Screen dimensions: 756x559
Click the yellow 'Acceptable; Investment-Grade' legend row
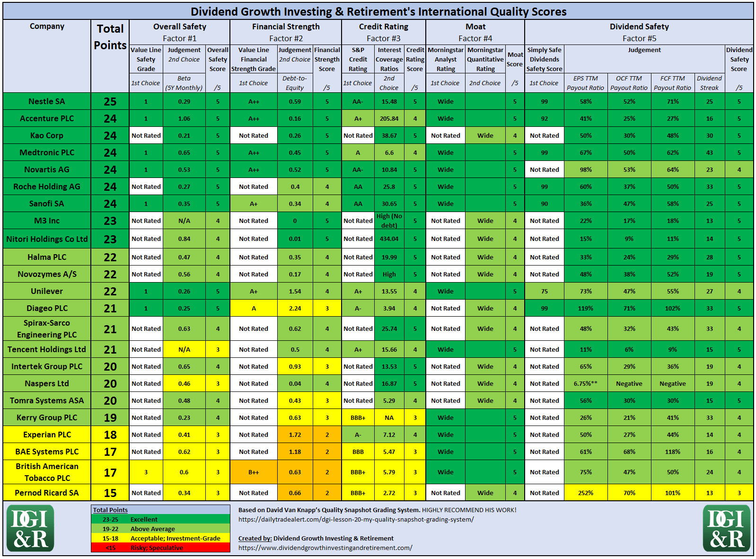(160, 538)
